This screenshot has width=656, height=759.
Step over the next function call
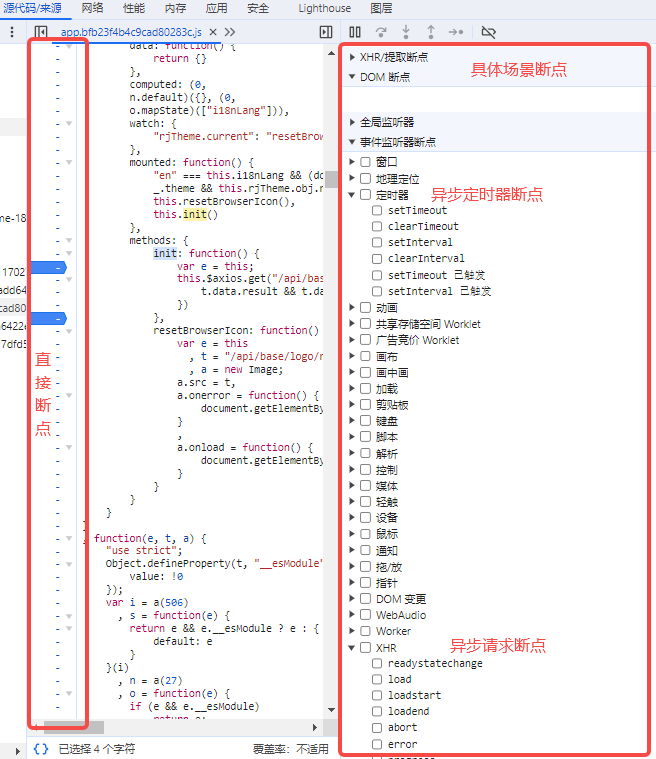point(381,32)
